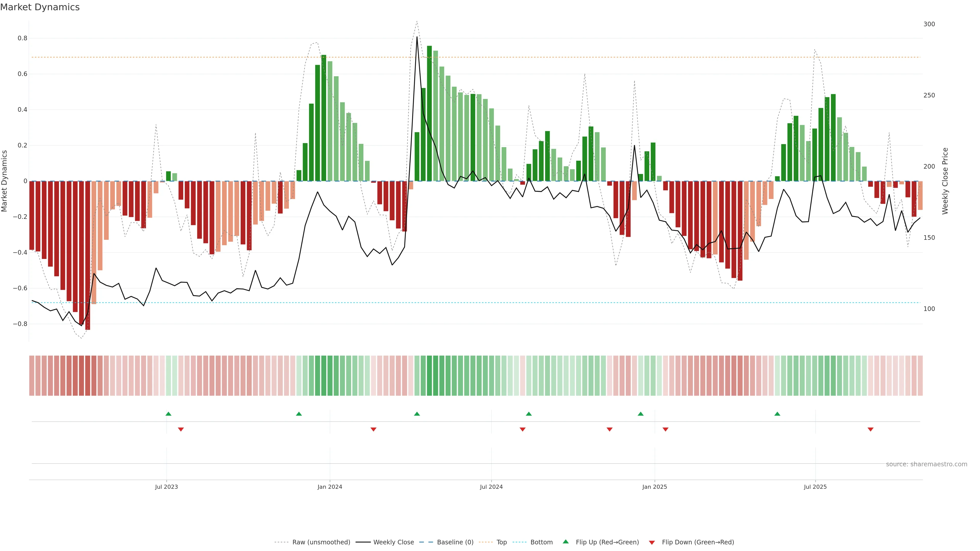
Task: Click Flip Down red triangle legend icon
Action: pos(652,543)
